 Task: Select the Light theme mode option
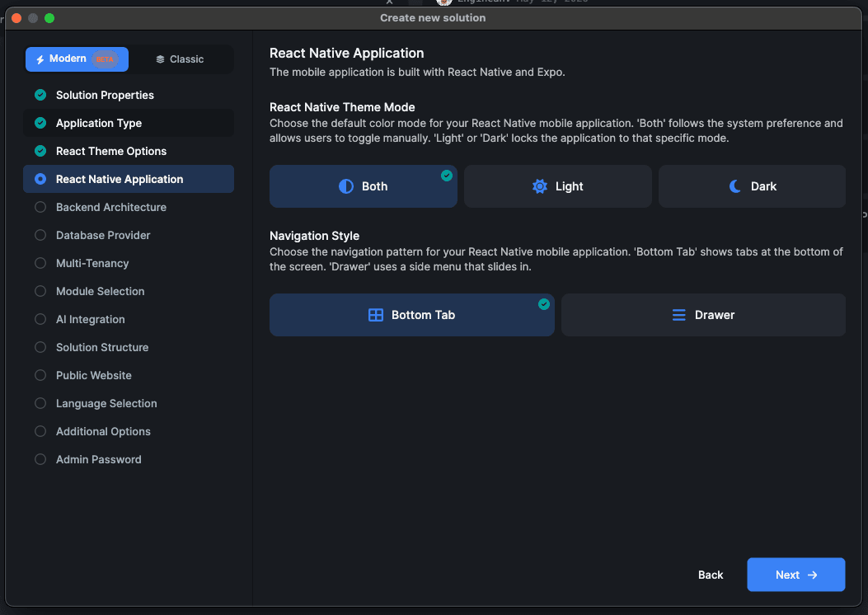[557, 186]
